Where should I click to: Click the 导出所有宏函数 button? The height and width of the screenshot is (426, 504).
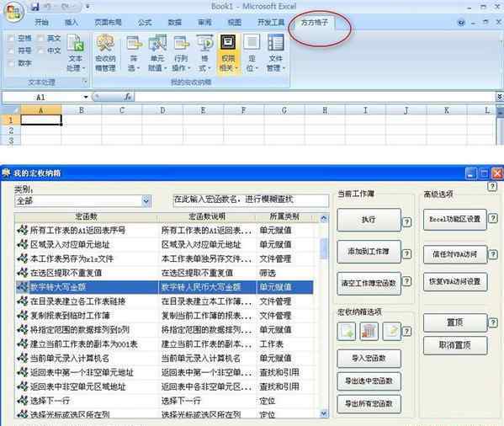pyautogui.click(x=369, y=404)
